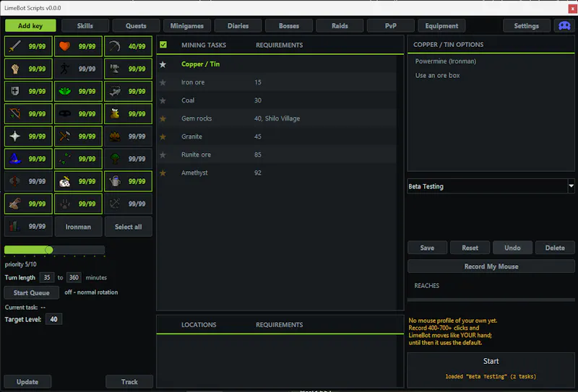Screen dimensions: 578x392
Task: Click the priority slider handle
Action: 48,251
